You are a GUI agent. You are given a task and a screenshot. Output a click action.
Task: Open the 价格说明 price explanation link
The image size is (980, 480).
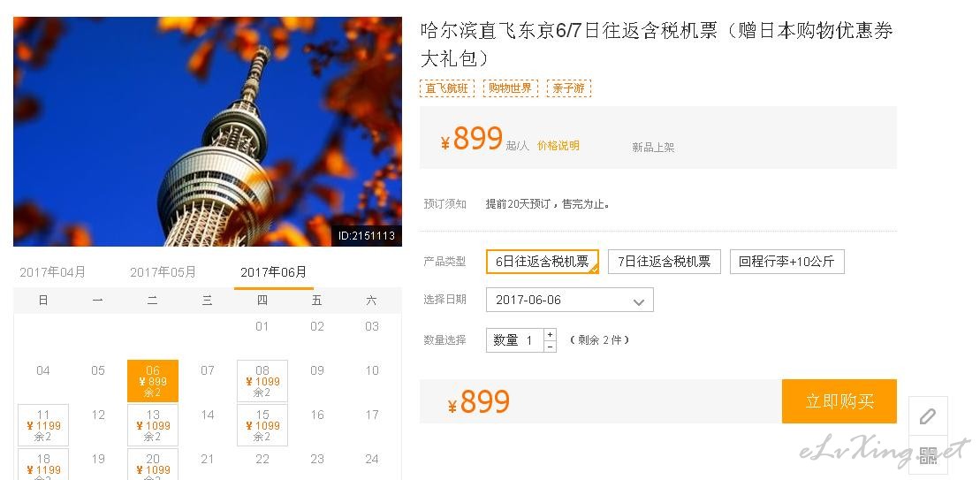(558, 145)
